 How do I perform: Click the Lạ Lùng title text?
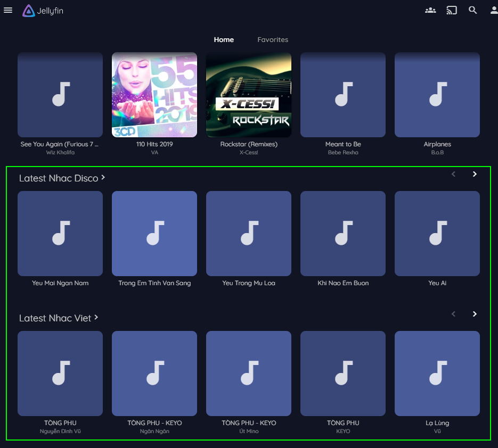[x=437, y=423]
